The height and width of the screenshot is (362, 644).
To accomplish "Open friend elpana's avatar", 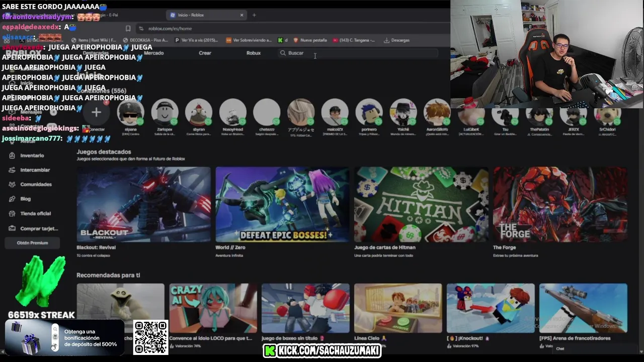I will coord(130,112).
